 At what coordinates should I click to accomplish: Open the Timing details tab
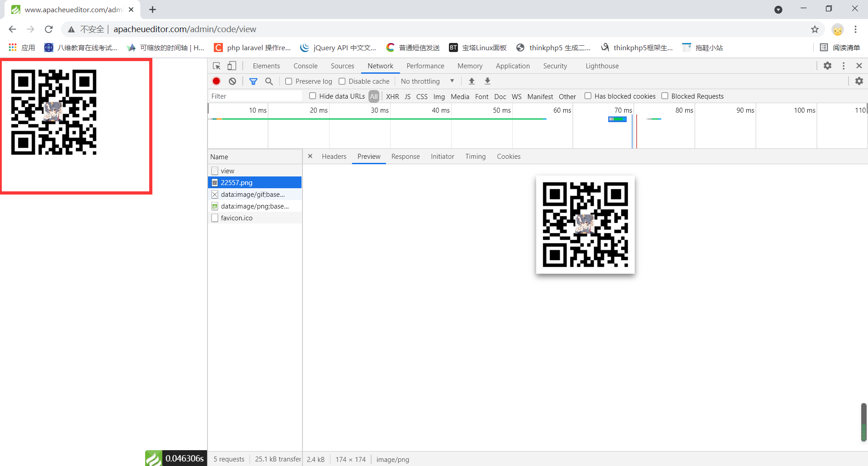pos(476,157)
